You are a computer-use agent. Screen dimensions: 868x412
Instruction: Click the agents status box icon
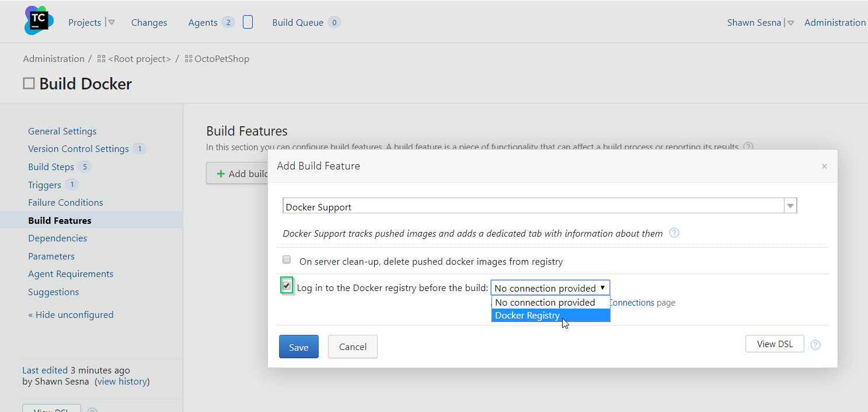pos(247,22)
